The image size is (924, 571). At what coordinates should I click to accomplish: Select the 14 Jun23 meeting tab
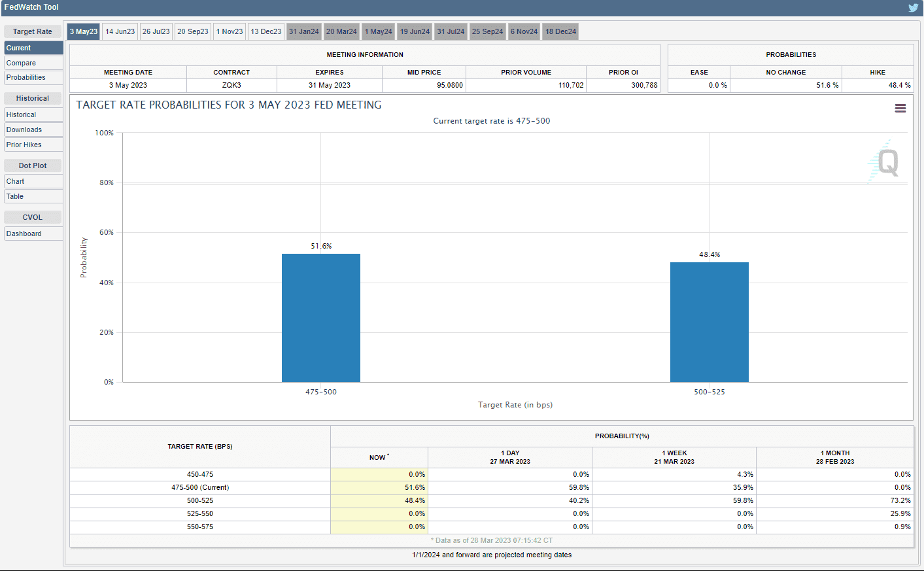coord(120,31)
